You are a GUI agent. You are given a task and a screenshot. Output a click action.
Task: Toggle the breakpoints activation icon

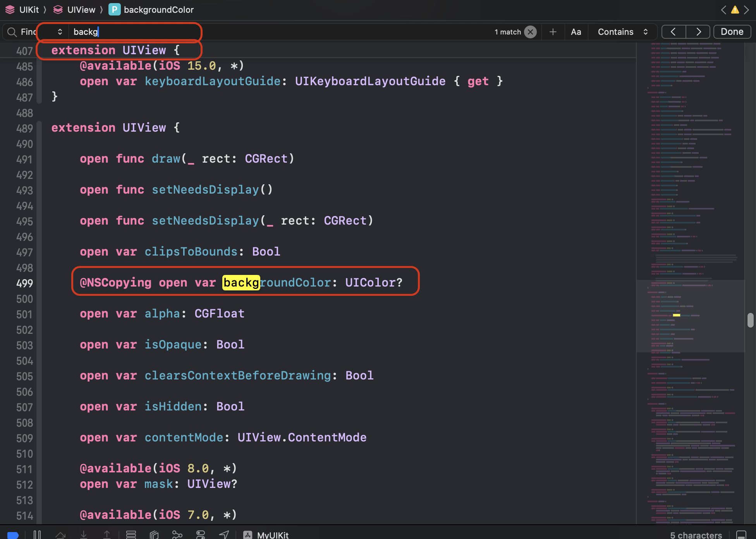coord(13,535)
